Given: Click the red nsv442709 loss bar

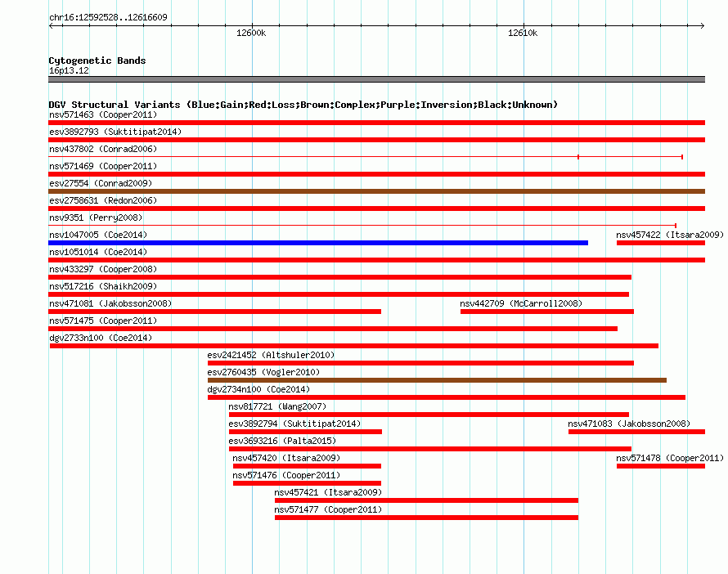Looking at the screenshot, I should coord(547,312).
